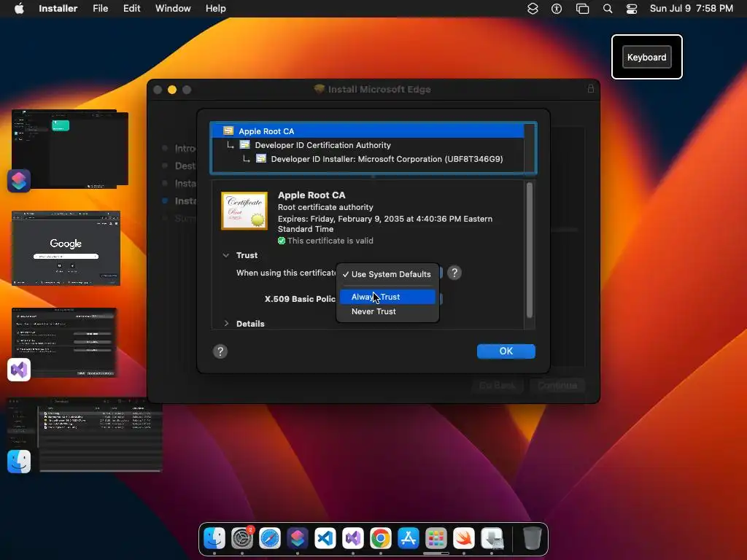The image size is (747, 560).
Task: Click the date and time in menu bar
Action: pos(692,9)
